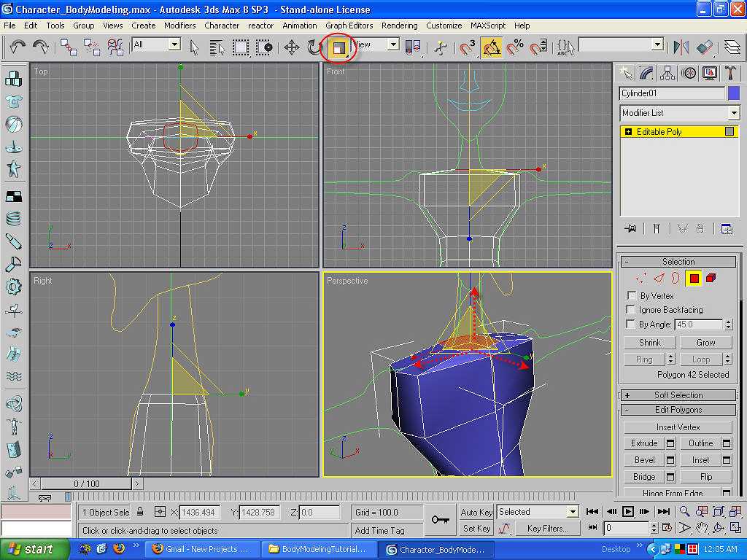The width and height of the screenshot is (747, 560).
Task: Select Element sub-object level cube icon
Action: click(x=711, y=278)
